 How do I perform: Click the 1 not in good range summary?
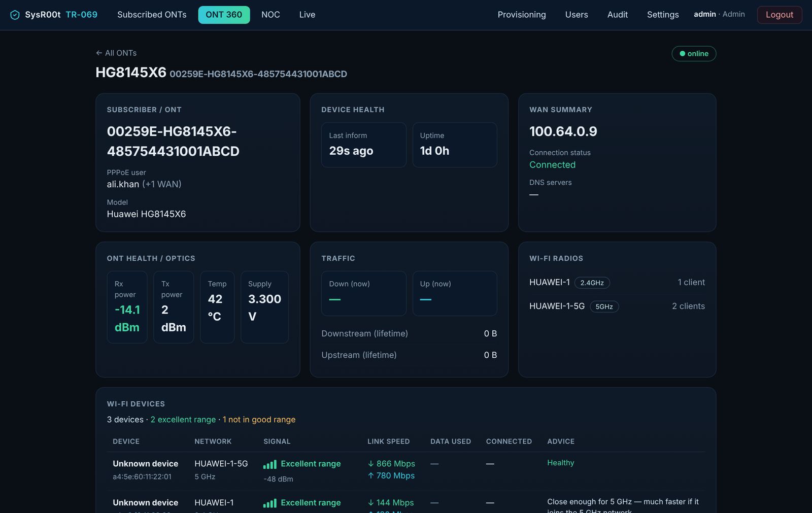point(259,420)
